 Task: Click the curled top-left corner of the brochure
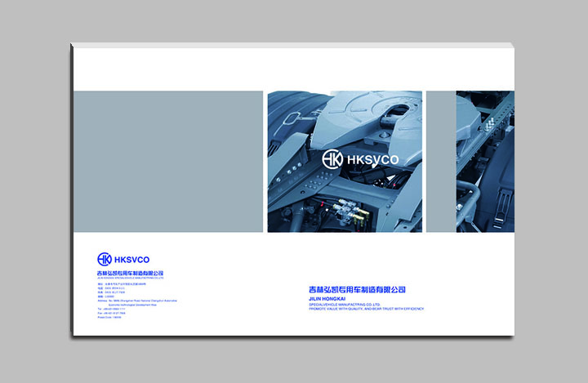point(74,47)
